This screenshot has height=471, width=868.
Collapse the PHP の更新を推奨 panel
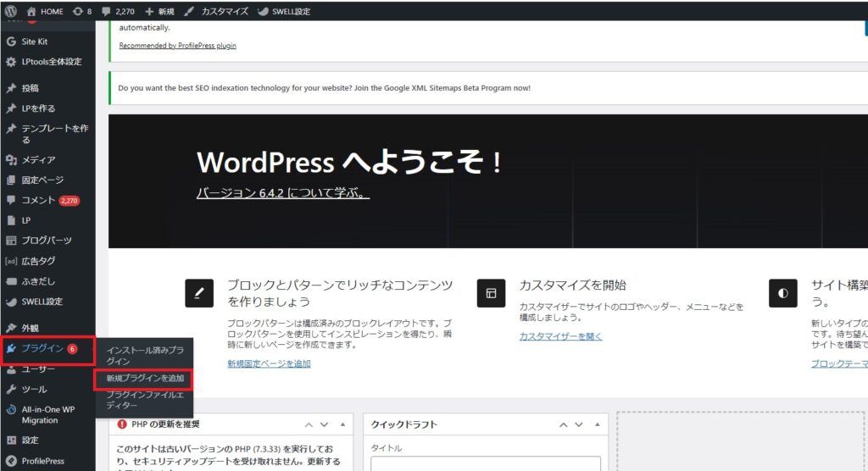coord(342,424)
